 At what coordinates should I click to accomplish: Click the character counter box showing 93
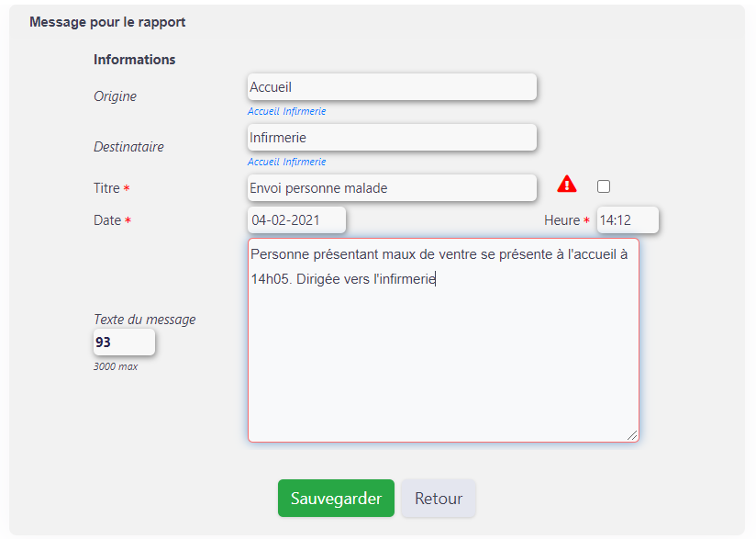click(125, 342)
